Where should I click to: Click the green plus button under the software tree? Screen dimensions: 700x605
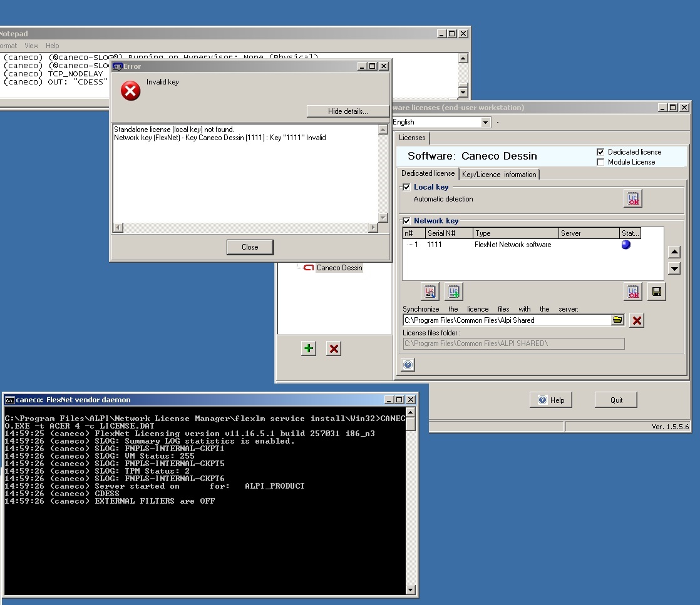click(309, 348)
